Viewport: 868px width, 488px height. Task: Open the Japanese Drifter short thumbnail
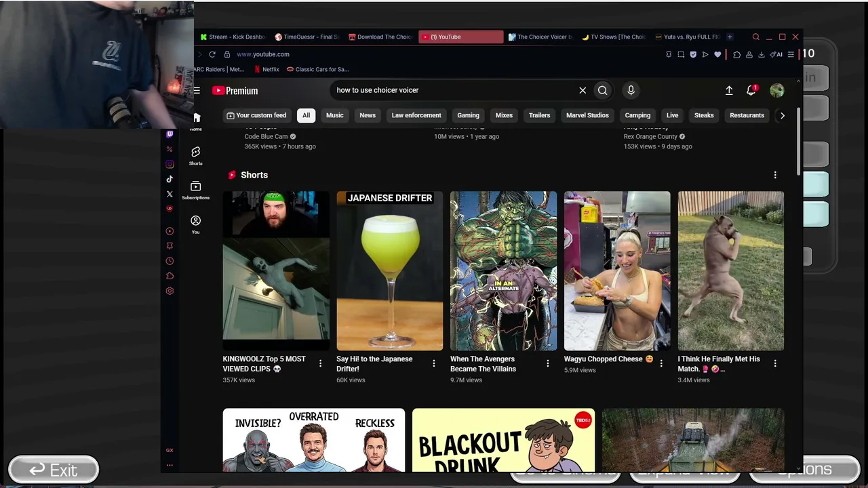390,271
